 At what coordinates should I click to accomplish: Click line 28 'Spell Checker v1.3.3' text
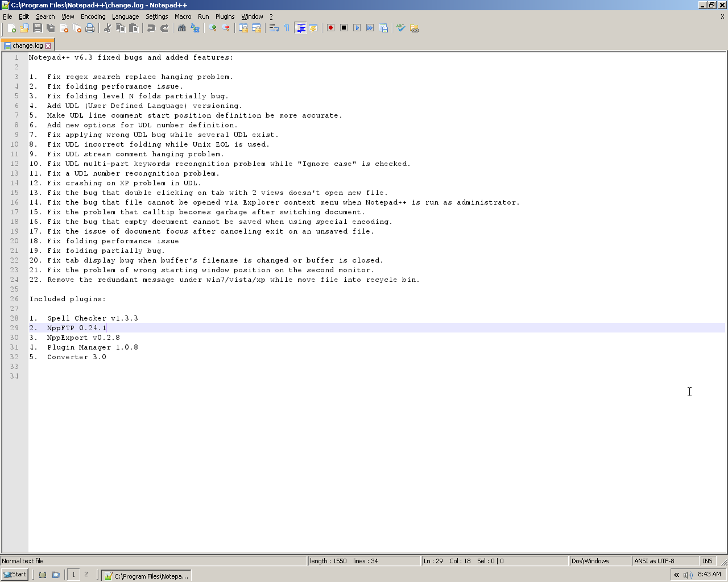[x=93, y=318]
